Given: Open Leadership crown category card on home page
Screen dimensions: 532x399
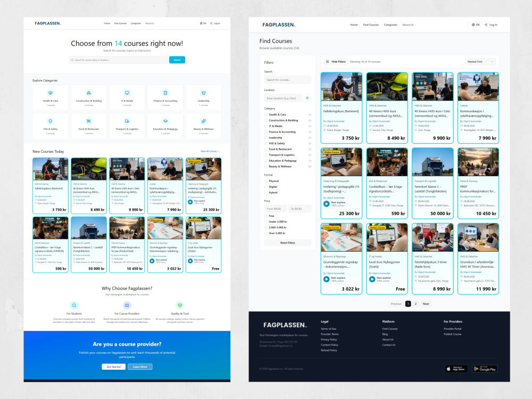Looking at the screenshot, I should coord(204,98).
